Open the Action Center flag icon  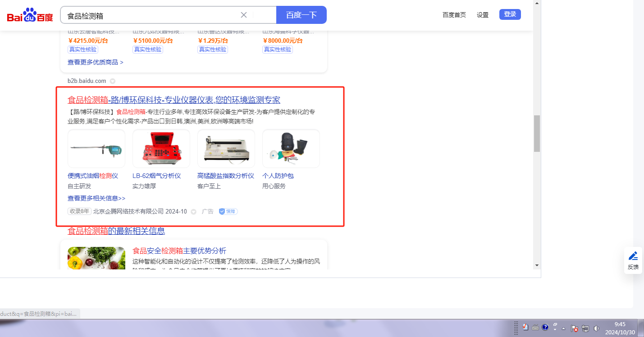575,328
